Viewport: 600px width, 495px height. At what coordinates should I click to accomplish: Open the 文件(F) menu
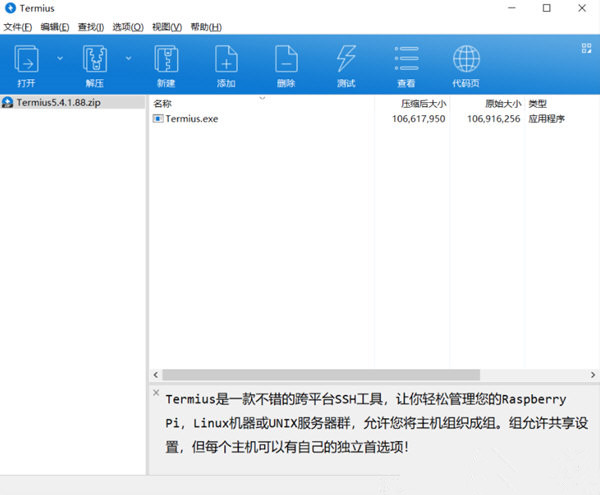coord(19,26)
